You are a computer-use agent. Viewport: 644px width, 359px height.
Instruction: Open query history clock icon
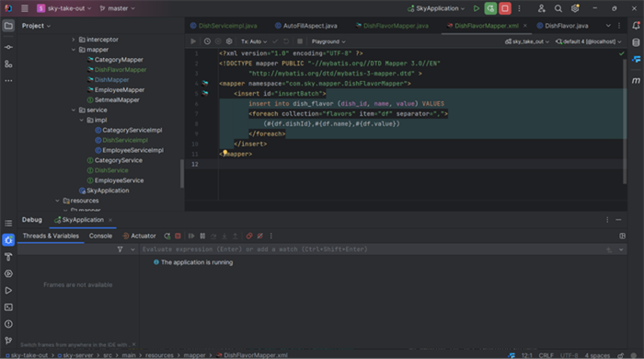[x=207, y=41]
